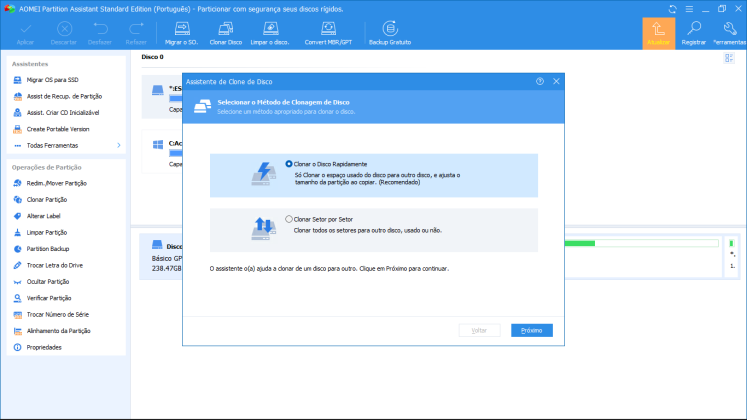Open Limpar o disco toolbar tool
The height and width of the screenshot is (420, 747).
tap(270, 33)
